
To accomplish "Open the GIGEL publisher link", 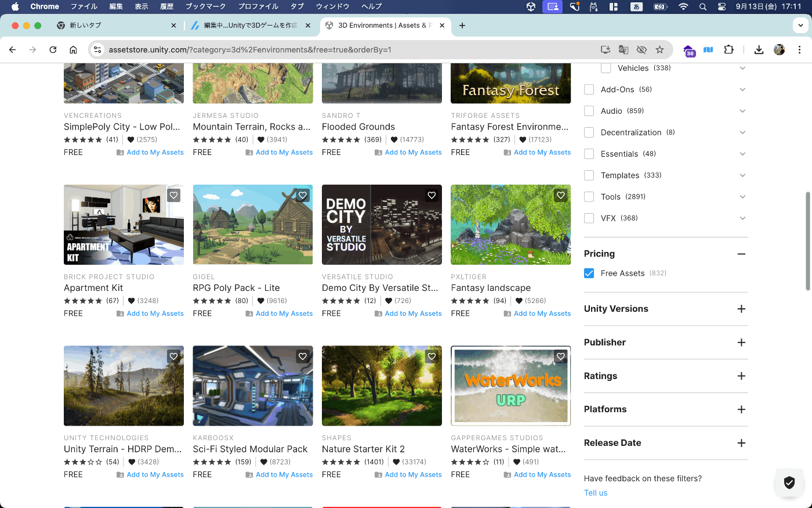I will (204, 277).
